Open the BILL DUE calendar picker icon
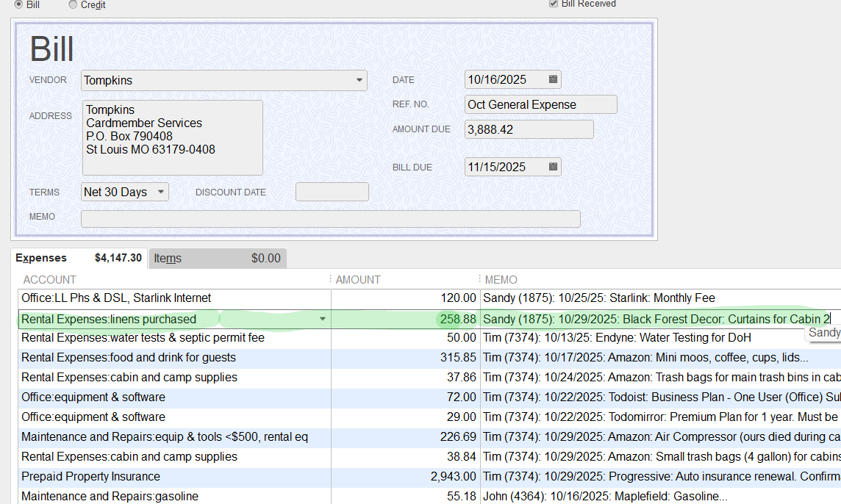841x504 pixels. (553, 167)
